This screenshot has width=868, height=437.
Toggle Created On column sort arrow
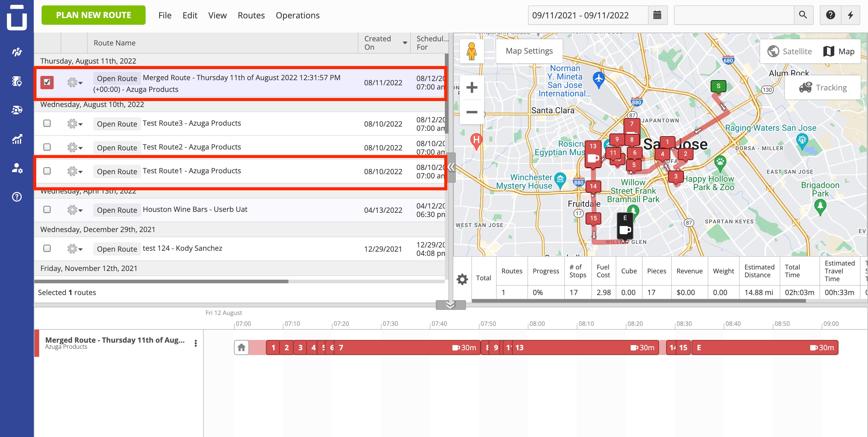(x=405, y=43)
